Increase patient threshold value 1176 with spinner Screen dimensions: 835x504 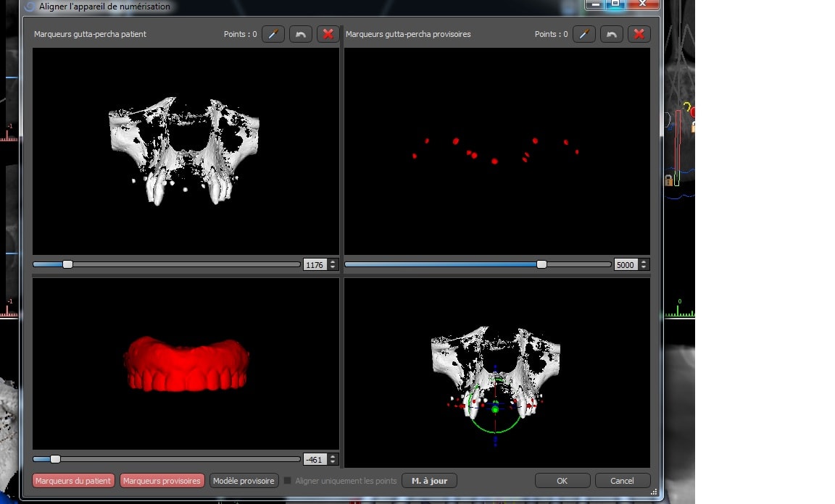[x=333, y=262]
